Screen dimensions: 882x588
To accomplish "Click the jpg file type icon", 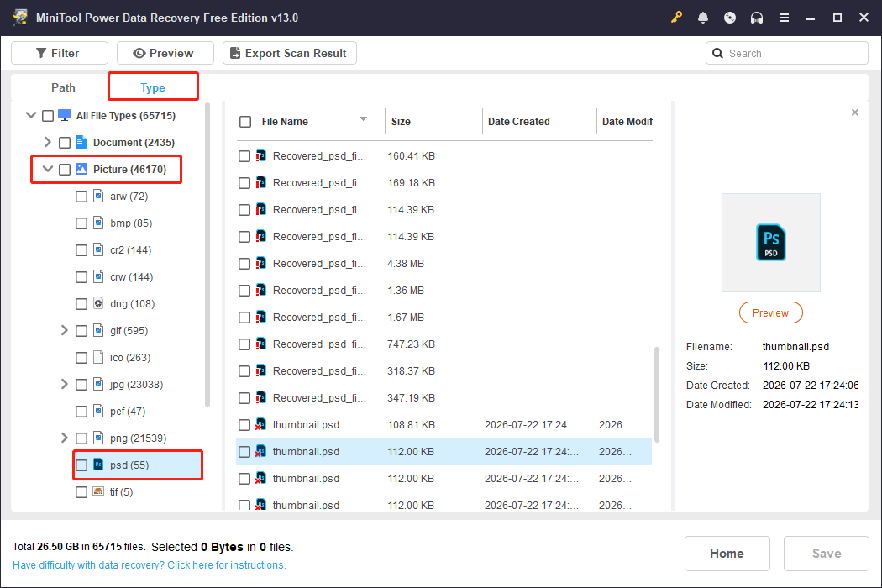I will pyautogui.click(x=98, y=385).
